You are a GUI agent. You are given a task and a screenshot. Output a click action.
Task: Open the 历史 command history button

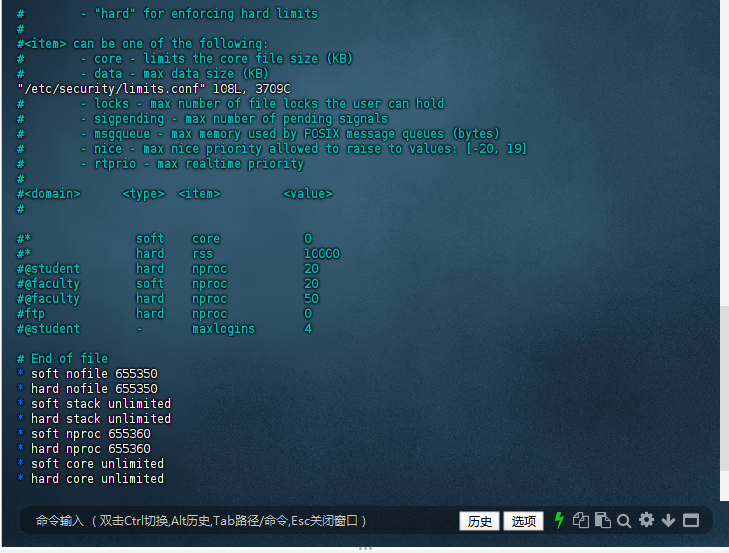tap(479, 521)
